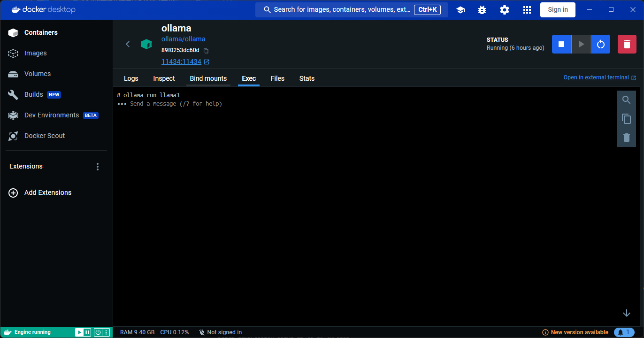Viewport: 644px width, 338px height.
Task: Open the apps grid menu
Action: (527, 9)
